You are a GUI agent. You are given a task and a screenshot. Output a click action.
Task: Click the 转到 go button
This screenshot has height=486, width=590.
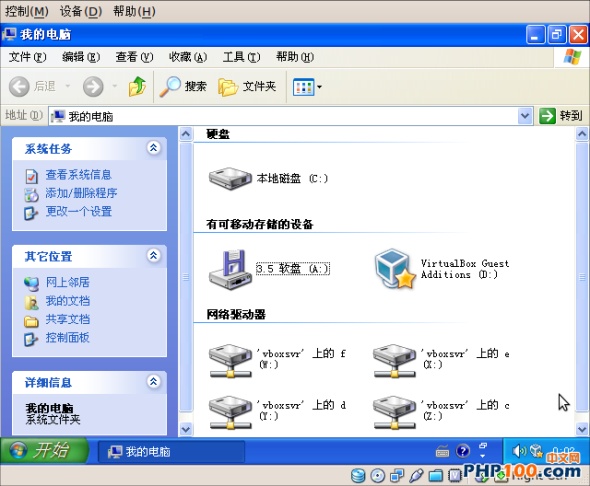tap(561, 116)
